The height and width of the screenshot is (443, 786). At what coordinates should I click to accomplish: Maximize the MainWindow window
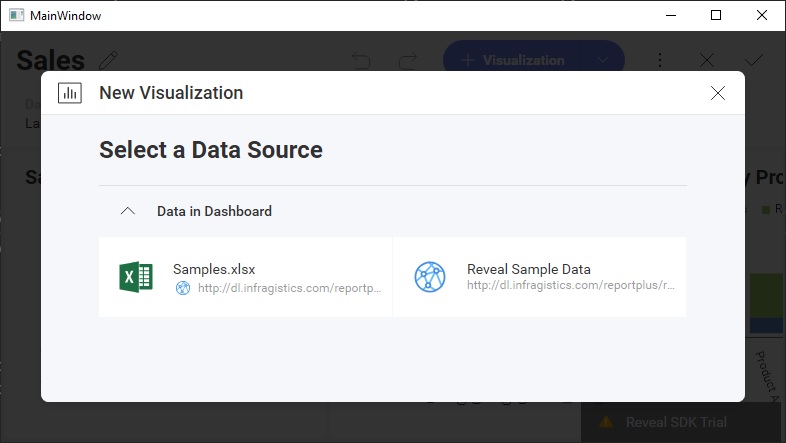pos(715,15)
